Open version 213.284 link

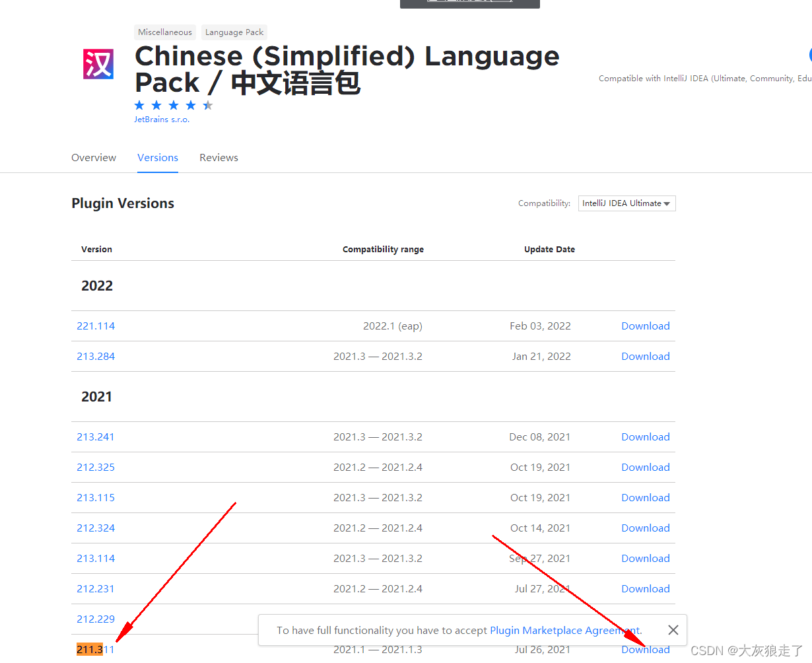point(96,357)
